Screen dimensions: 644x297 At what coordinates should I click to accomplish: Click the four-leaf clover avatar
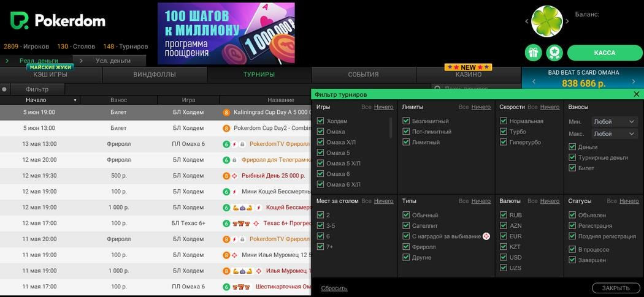pos(546,21)
